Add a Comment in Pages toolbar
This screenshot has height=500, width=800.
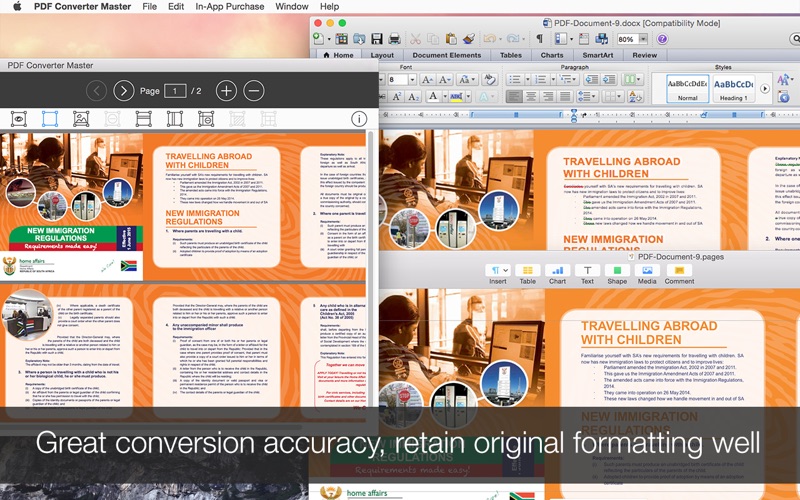point(679,272)
